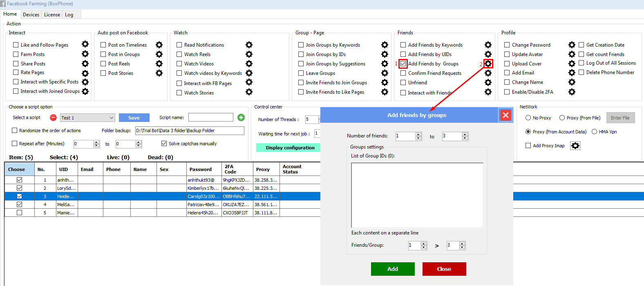
Task: Adjust second Repeat after minutes spinner
Action: point(139,144)
